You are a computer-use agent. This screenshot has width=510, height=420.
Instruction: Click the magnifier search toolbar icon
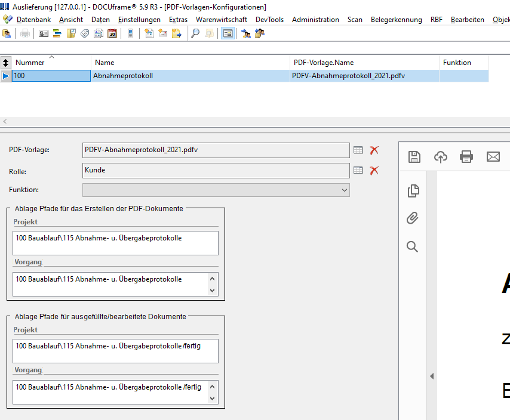click(195, 33)
